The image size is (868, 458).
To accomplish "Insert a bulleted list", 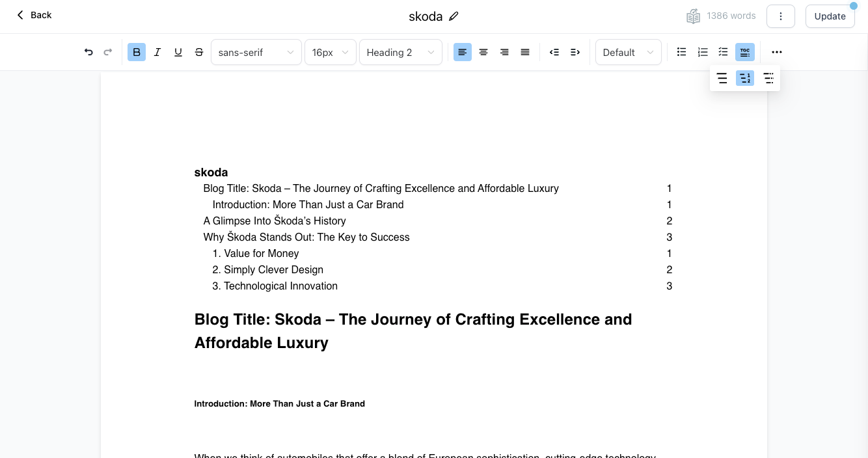I will click(681, 52).
